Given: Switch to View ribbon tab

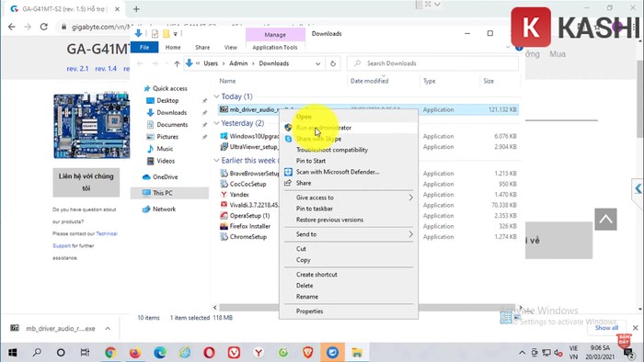Looking at the screenshot, I should click(x=230, y=47).
